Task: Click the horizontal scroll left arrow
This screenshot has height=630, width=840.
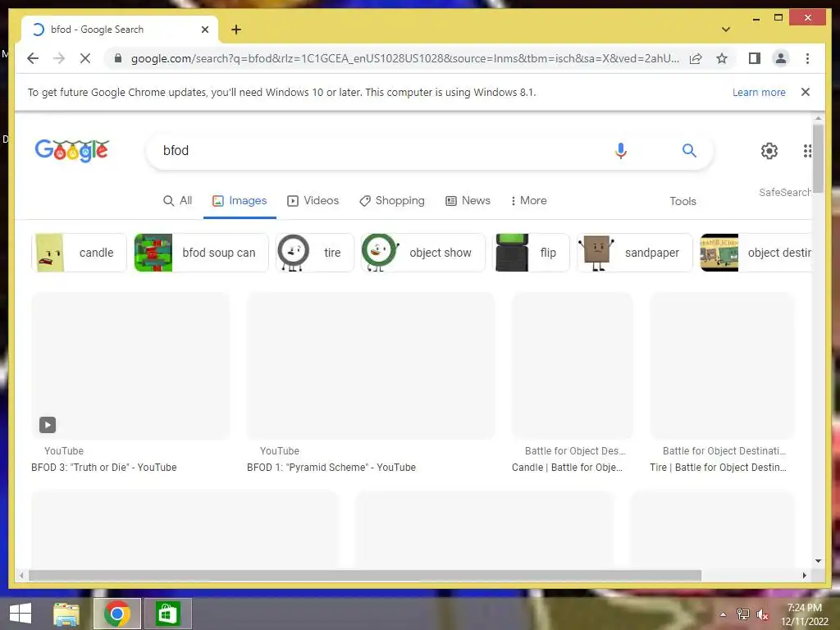Action: pos(21,575)
